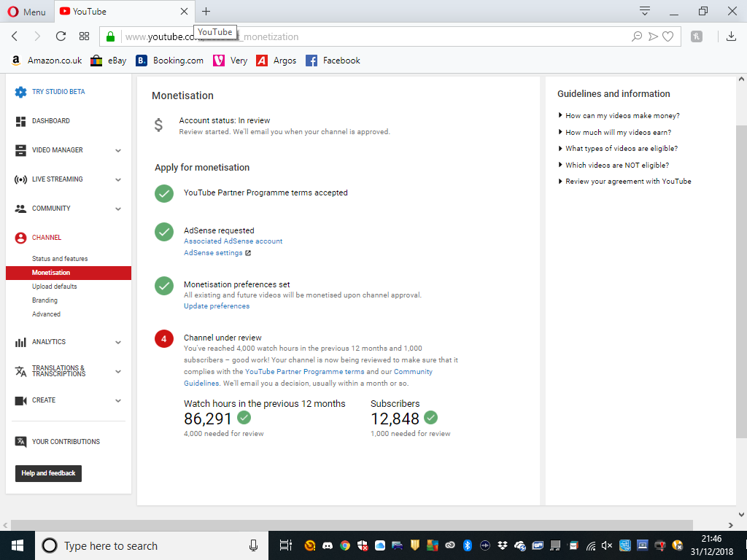Click the Video Manager sidebar icon

(20, 150)
